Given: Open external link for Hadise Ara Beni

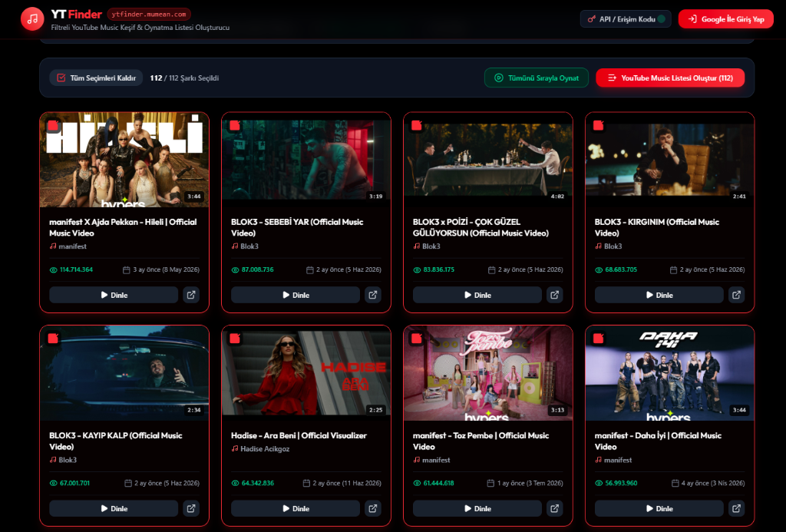Looking at the screenshot, I should point(373,508).
